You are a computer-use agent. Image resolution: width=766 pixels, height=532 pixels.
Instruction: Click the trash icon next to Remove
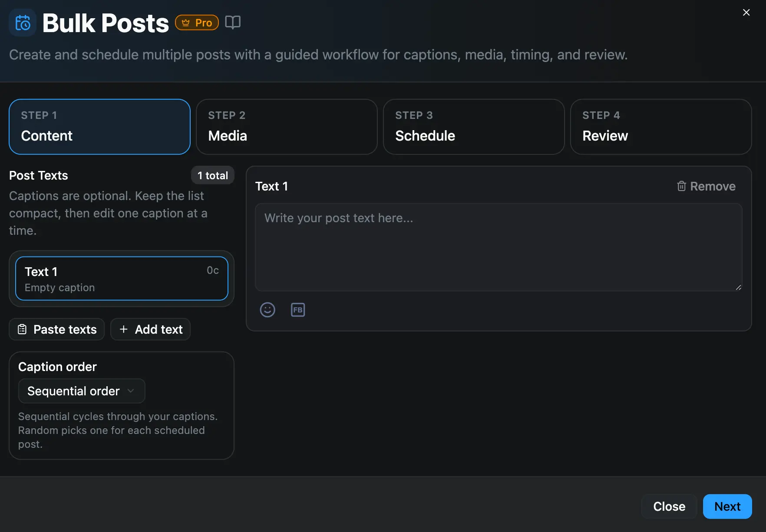click(681, 186)
